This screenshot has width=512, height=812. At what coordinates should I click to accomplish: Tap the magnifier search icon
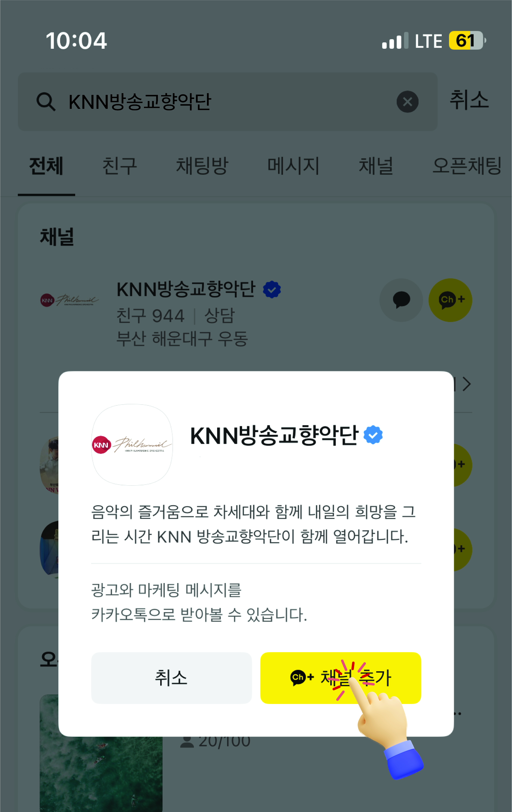(46, 102)
